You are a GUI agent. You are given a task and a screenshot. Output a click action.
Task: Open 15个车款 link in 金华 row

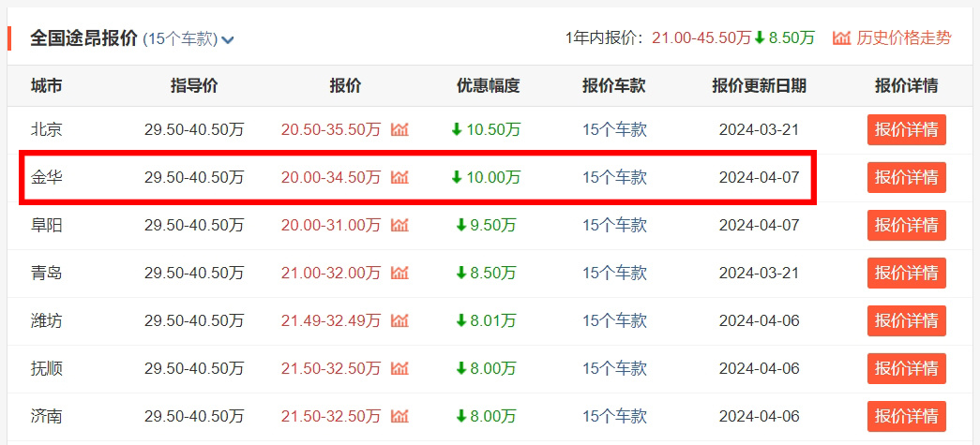pos(614,177)
